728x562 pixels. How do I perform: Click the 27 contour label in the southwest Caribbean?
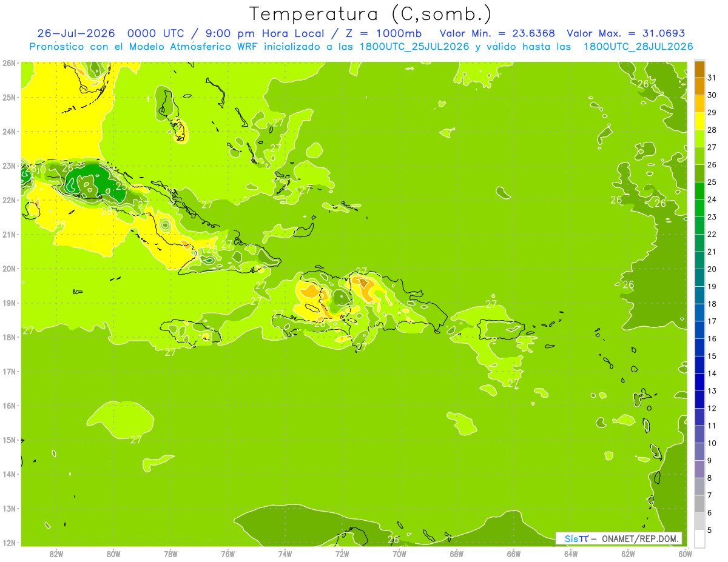click(x=136, y=440)
